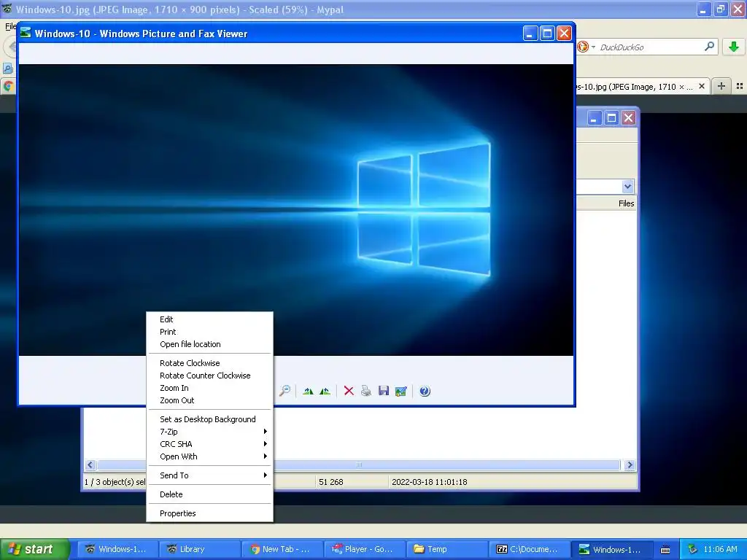Expand the Open With submenu
This screenshot has height=560, width=747.
(209, 456)
